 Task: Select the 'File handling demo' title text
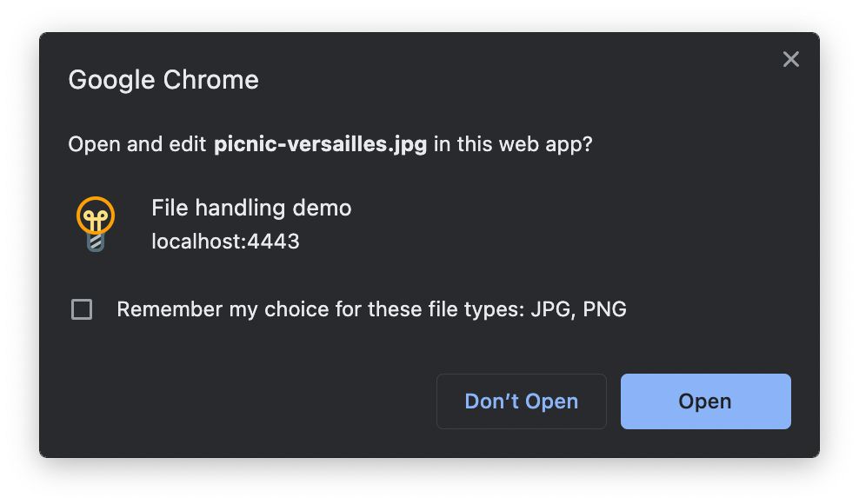click(x=251, y=208)
